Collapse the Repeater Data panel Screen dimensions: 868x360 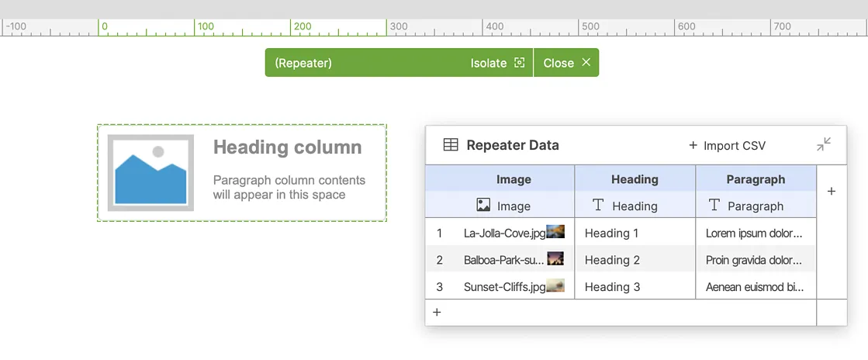click(x=824, y=144)
